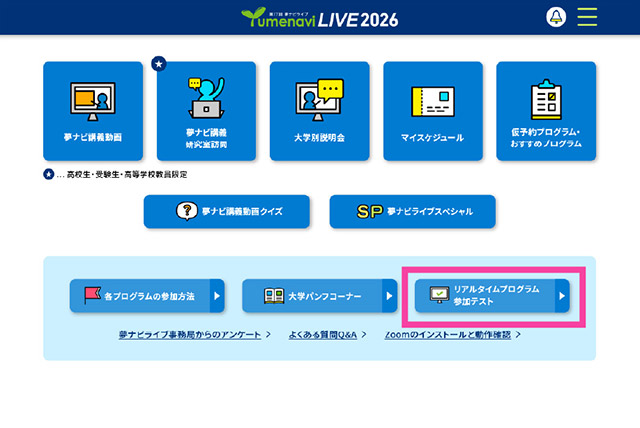Open the 大学別説明会 tile
This screenshot has height=428, width=640.
pos(320,111)
